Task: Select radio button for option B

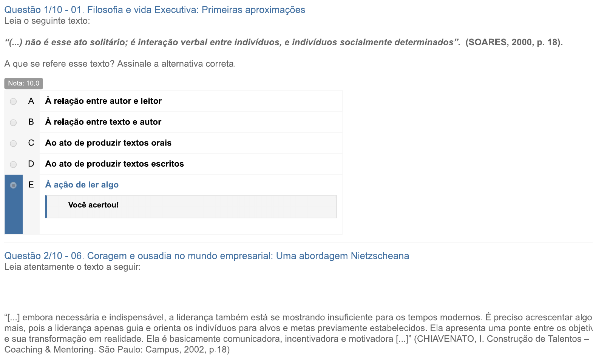Action: 13,123
